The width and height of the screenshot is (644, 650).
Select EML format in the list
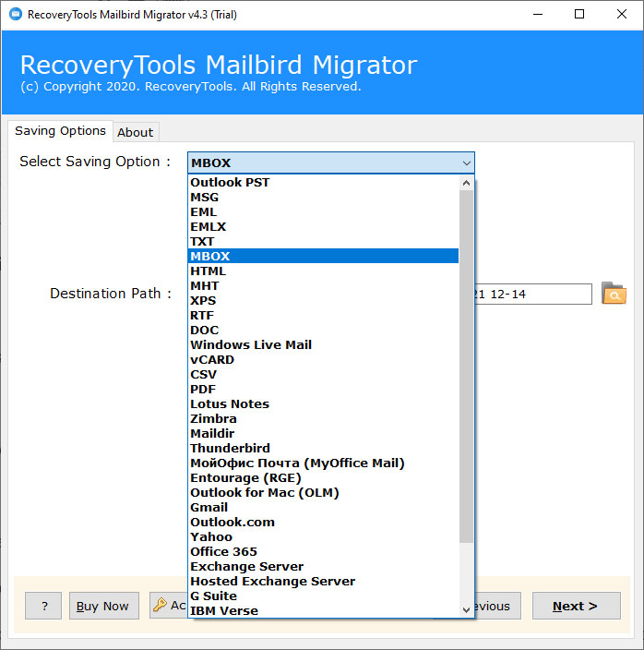(x=323, y=211)
